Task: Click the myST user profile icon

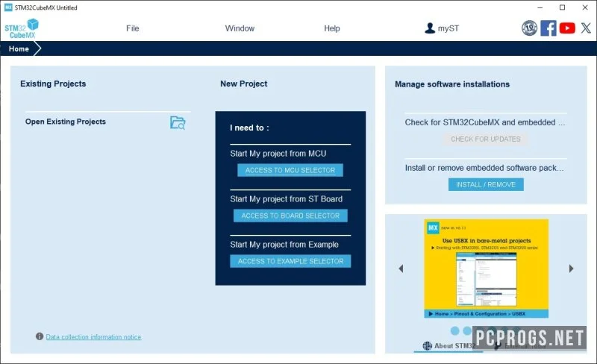Action: tap(430, 28)
